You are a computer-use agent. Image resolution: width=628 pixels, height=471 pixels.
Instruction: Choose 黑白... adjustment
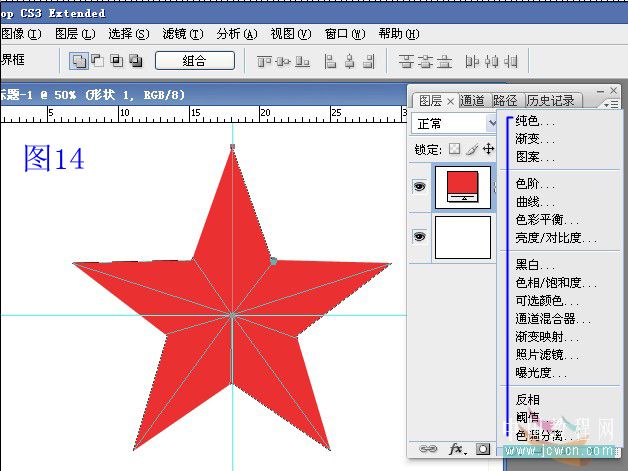(x=535, y=265)
